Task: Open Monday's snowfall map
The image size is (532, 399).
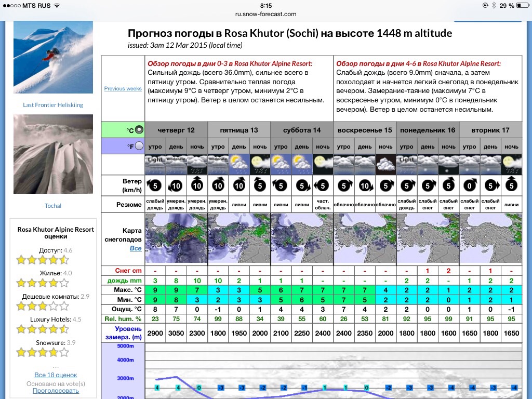Action: (428, 238)
